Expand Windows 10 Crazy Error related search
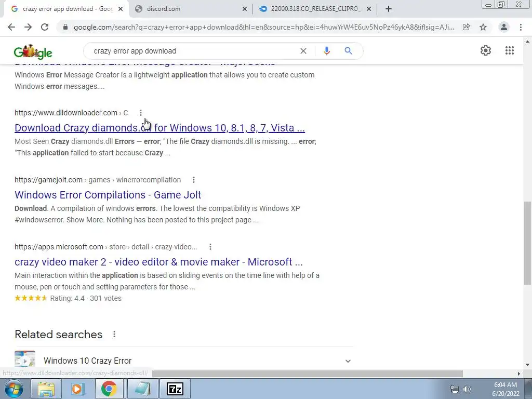This screenshot has width=532, height=399. pyautogui.click(x=348, y=361)
